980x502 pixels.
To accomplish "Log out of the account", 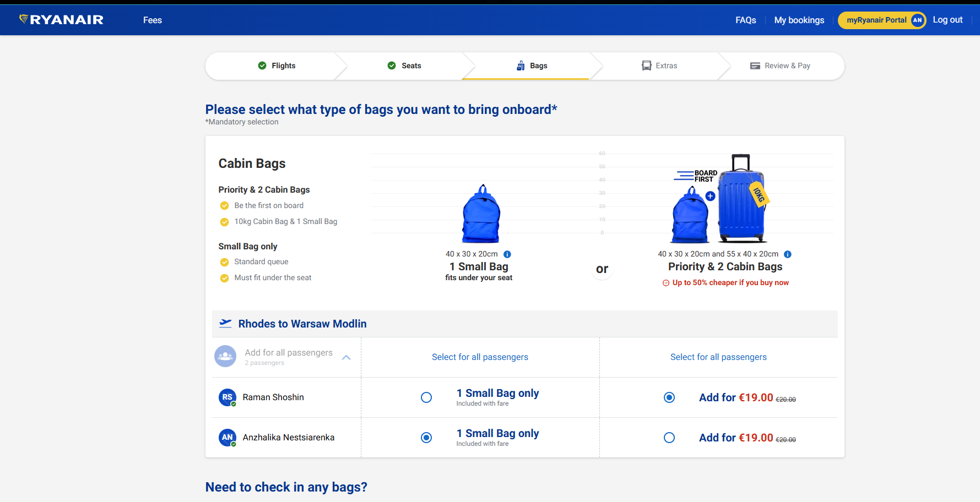I will pos(947,20).
